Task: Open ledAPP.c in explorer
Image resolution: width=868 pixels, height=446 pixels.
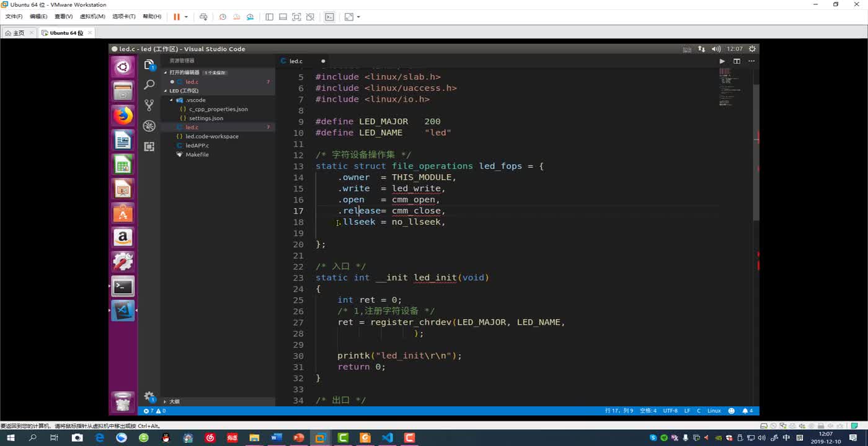Action: tap(197, 146)
